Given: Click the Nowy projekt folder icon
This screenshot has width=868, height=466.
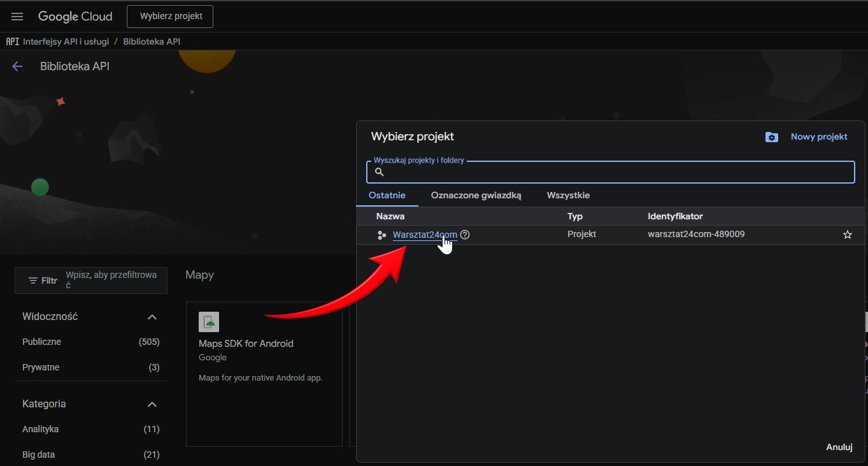Looking at the screenshot, I should click(x=771, y=137).
